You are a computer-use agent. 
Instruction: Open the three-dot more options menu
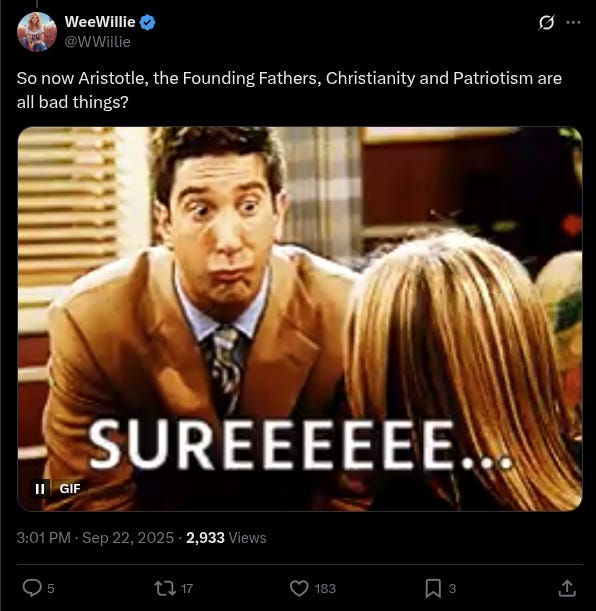coord(573,23)
